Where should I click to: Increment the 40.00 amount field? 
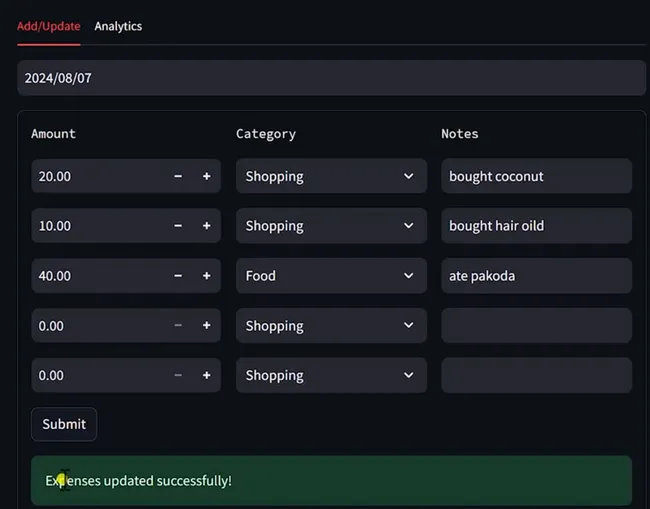(207, 276)
